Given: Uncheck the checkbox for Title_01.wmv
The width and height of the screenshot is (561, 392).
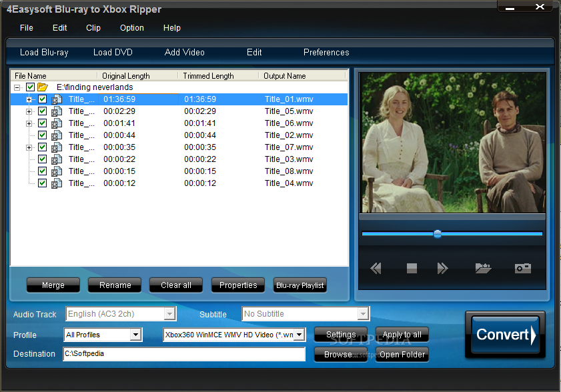Looking at the screenshot, I should (42, 99).
